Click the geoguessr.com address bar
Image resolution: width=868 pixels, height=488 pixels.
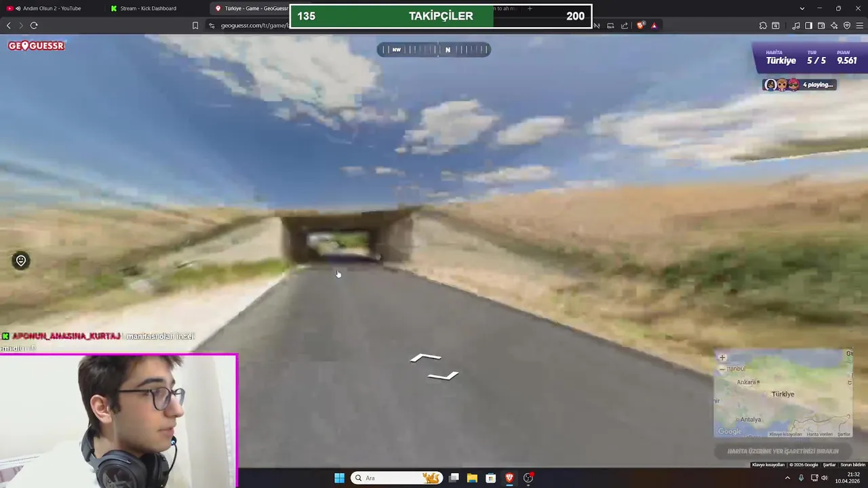[254, 26]
